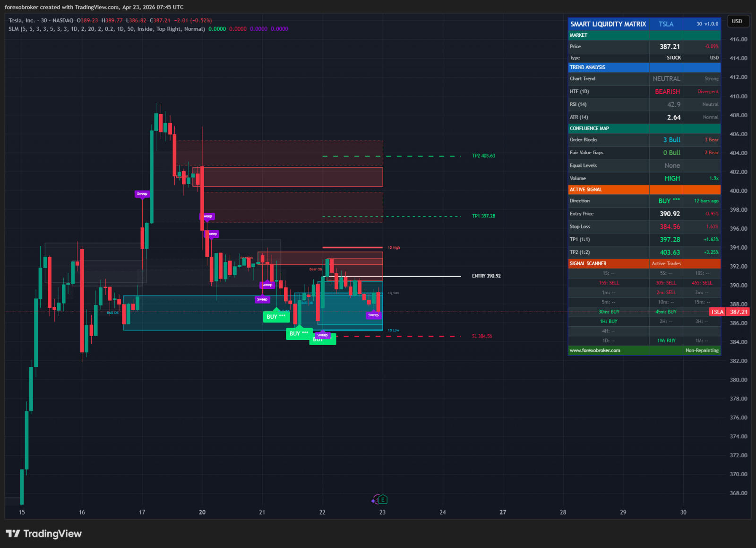Click the '3 Bull' Order Blocks cell
Image resolution: width=756 pixels, height=548 pixels.
coord(671,140)
